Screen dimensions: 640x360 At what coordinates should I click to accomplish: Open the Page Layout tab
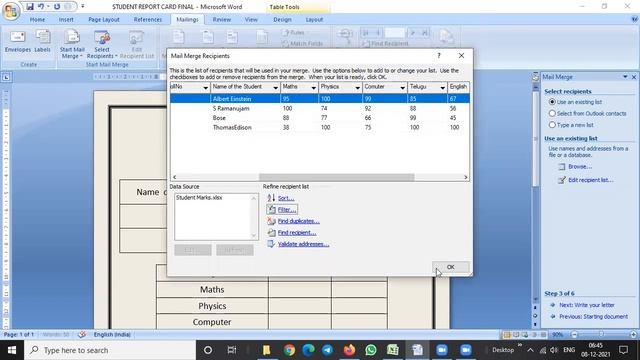tap(104, 20)
